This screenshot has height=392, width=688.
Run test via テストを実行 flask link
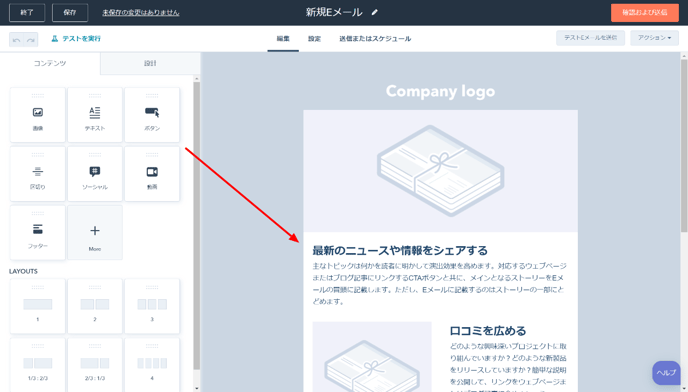pos(76,39)
